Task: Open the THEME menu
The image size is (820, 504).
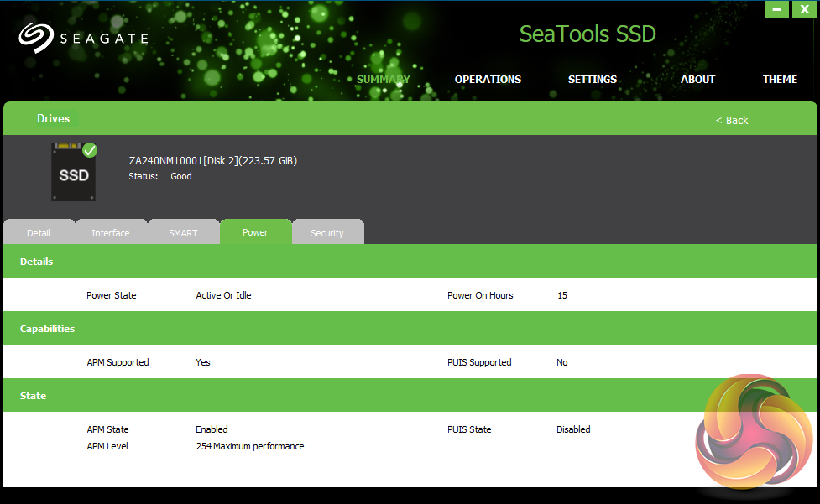Action: point(780,80)
